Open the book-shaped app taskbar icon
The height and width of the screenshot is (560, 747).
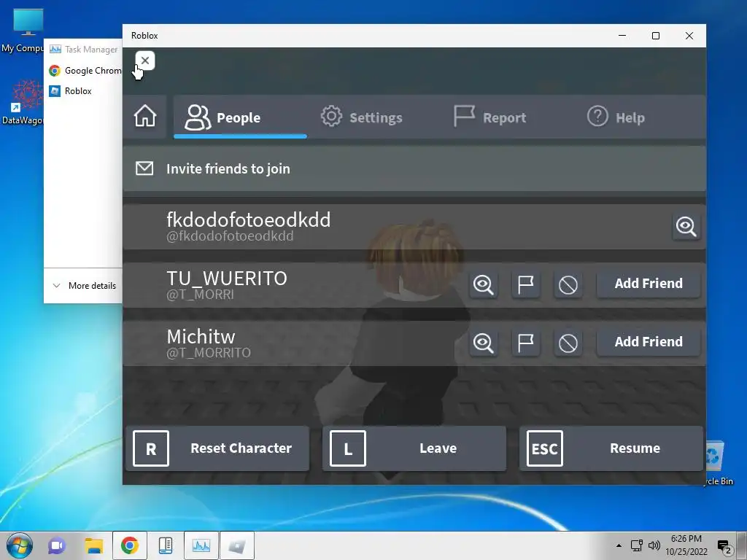pyautogui.click(x=166, y=545)
